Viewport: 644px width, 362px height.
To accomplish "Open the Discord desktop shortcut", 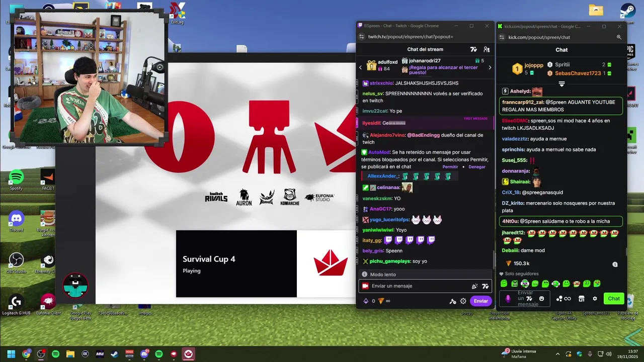I will click(x=16, y=221).
